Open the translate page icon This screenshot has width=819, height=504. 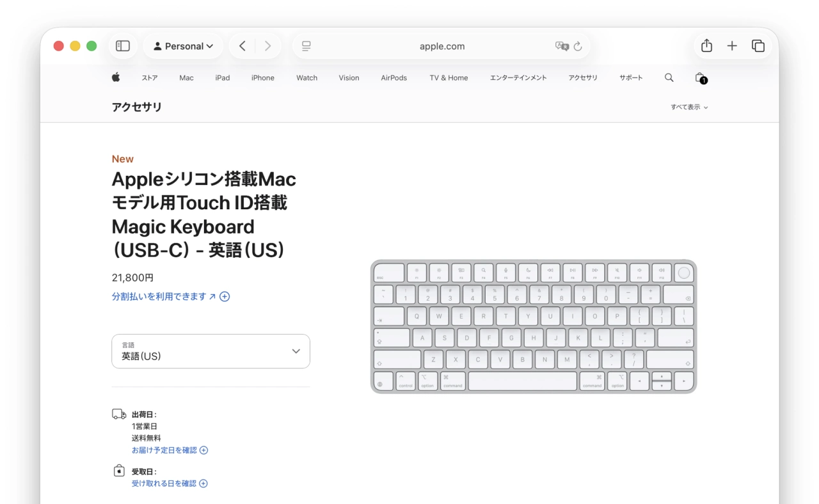562,46
